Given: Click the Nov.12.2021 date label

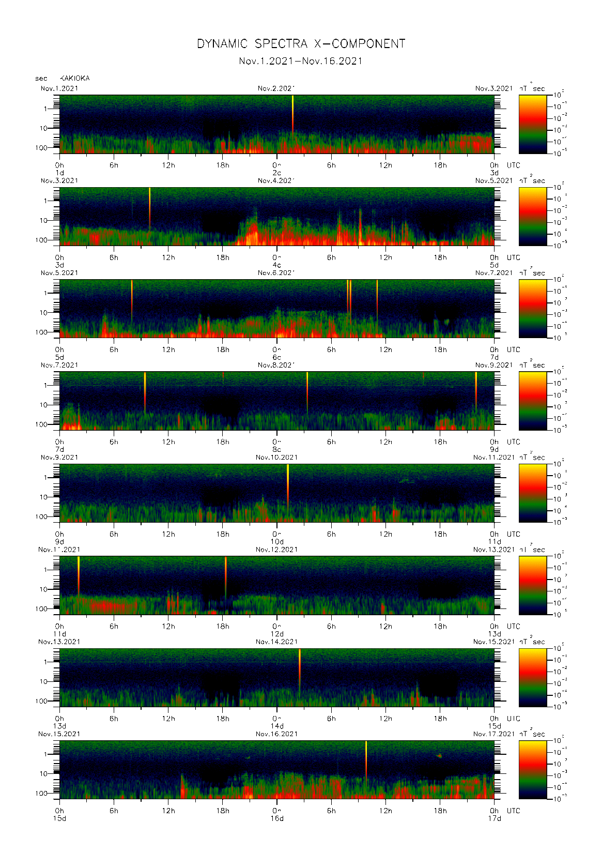Looking at the screenshot, I should click(277, 550).
